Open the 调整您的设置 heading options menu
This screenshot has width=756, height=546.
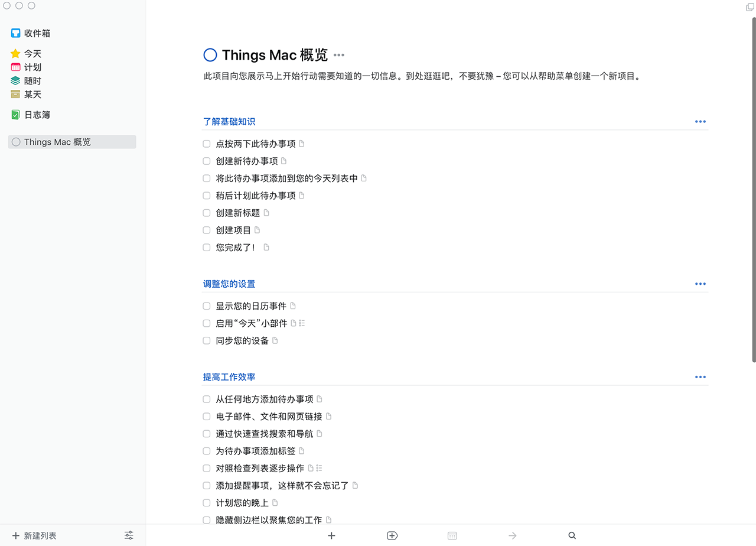tap(700, 284)
